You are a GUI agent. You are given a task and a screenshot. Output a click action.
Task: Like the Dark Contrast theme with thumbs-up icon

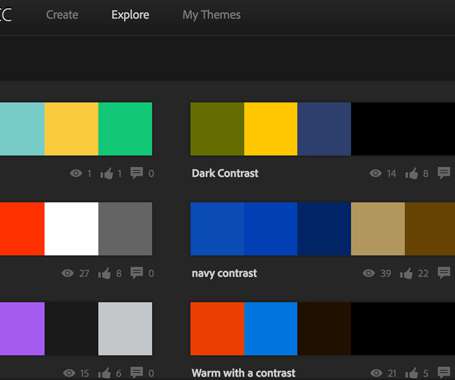(412, 173)
